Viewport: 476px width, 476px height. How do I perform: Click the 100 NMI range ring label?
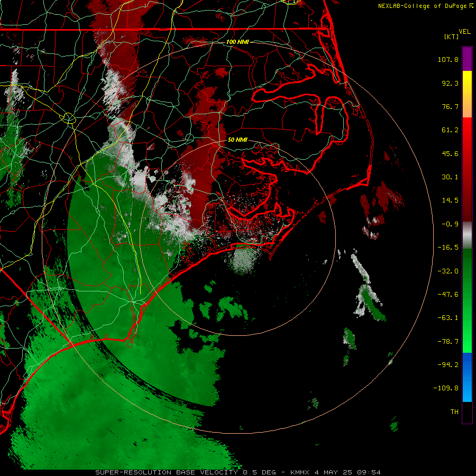click(237, 42)
